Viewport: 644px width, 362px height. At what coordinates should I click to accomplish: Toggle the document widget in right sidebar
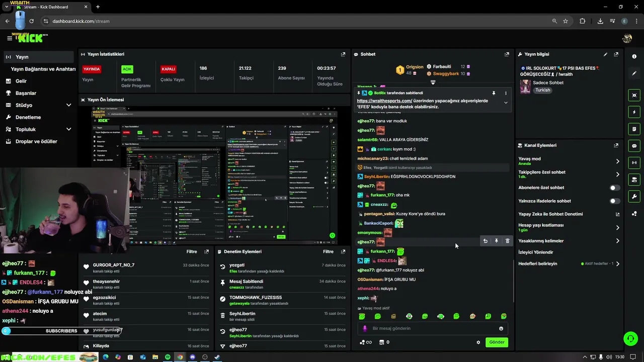(634, 129)
